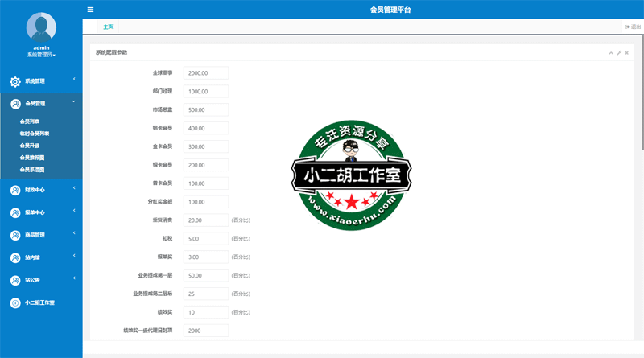Click the 站内信 sidebar icon
Viewport: 644px width, 358px height.
click(x=15, y=258)
